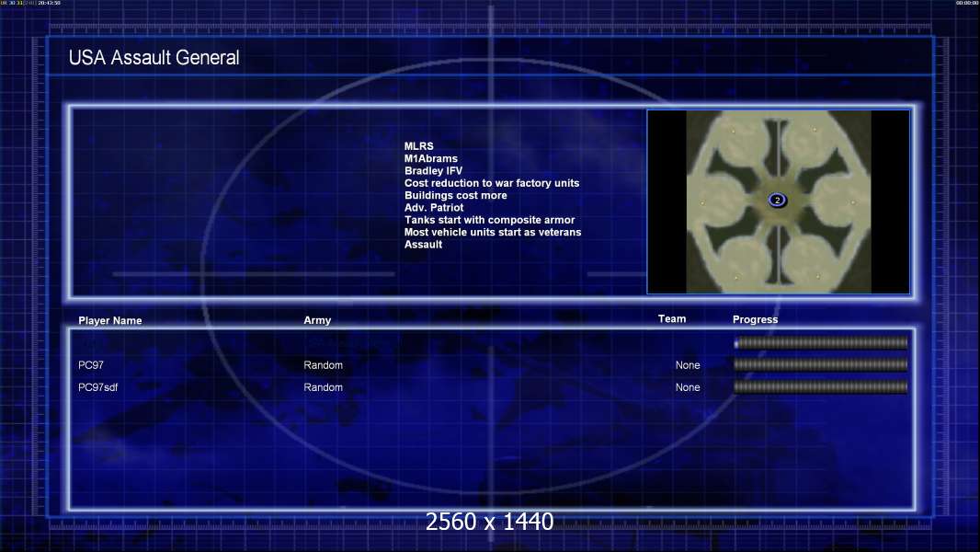Click PC97's Random army value

coord(323,365)
